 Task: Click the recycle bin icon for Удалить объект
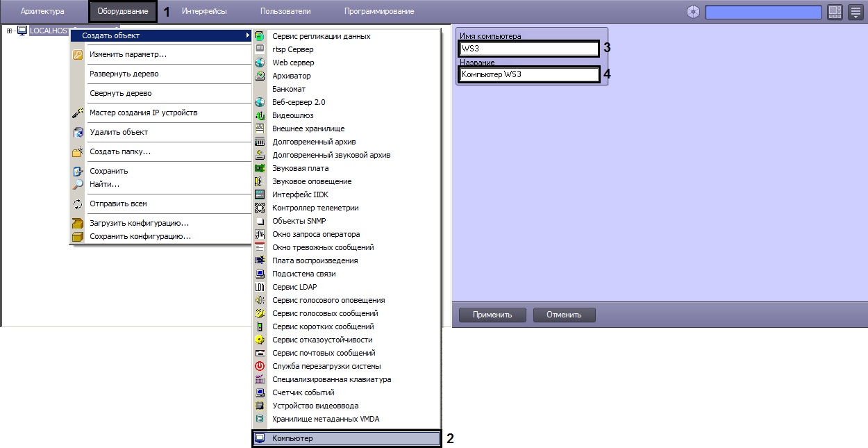pos(78,132)
